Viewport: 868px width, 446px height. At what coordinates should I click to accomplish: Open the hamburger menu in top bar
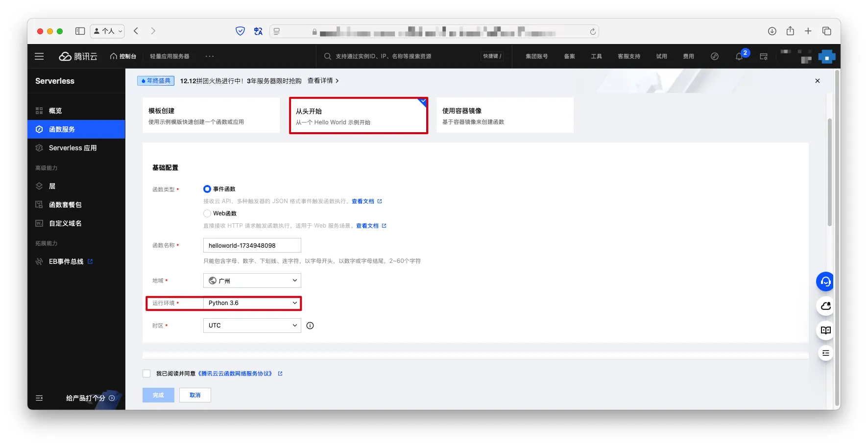pos(39,56)
